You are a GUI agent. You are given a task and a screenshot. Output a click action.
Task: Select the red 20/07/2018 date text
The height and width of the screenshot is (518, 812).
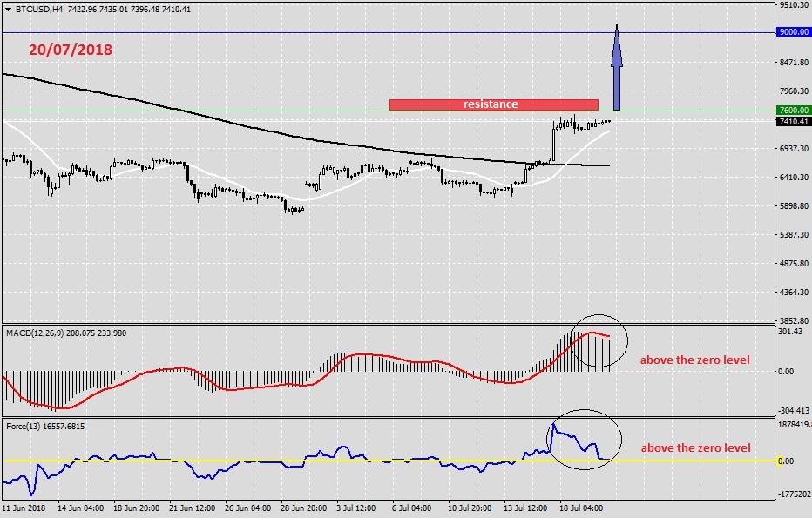[71, 50]
